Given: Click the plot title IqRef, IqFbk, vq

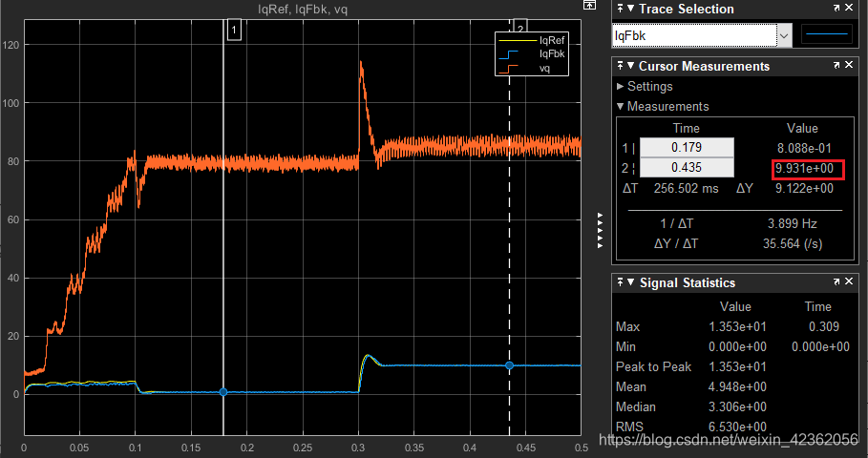Looking at the screenshot, I should pyautogui.click(x=303, y=10).
